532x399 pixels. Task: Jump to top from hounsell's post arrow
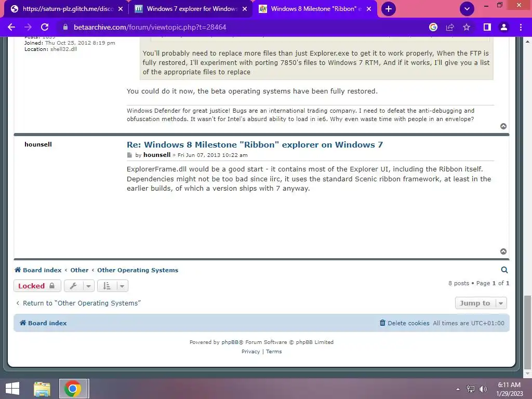[x=503, y=251]
